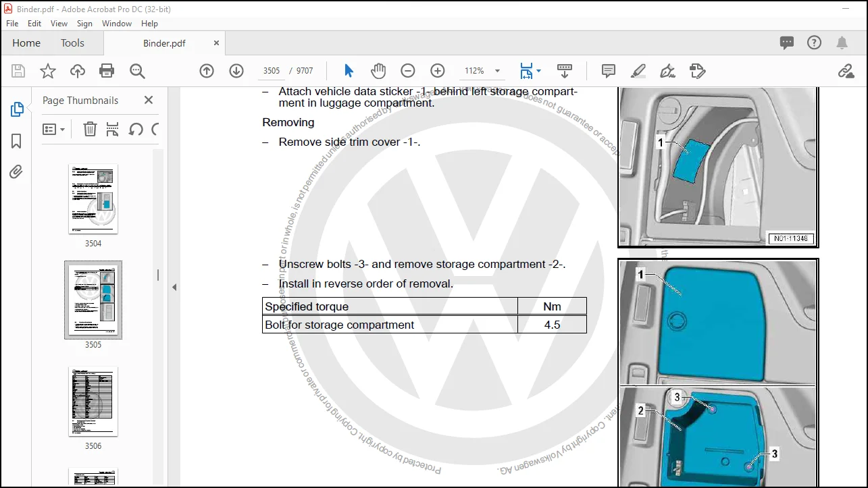Delete selected pages with trash icon
Image resolution: width=868 pixels, height=488 pixels.
click(90, 129)
